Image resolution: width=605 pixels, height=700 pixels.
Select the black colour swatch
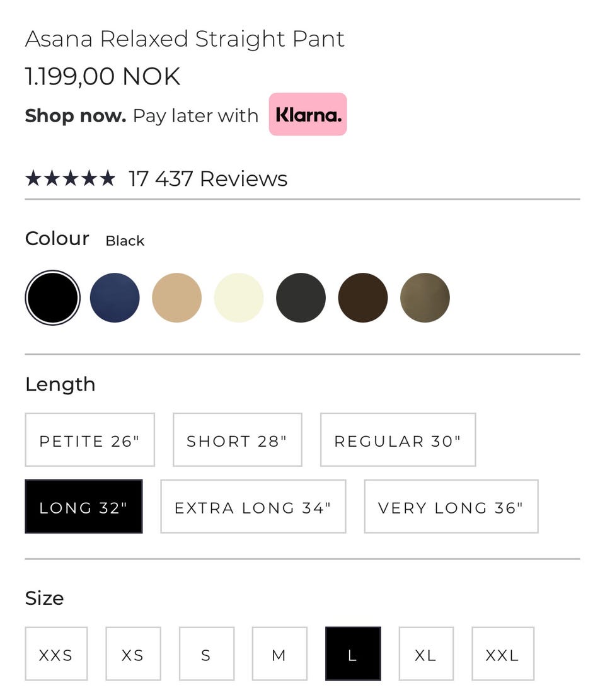52,297
